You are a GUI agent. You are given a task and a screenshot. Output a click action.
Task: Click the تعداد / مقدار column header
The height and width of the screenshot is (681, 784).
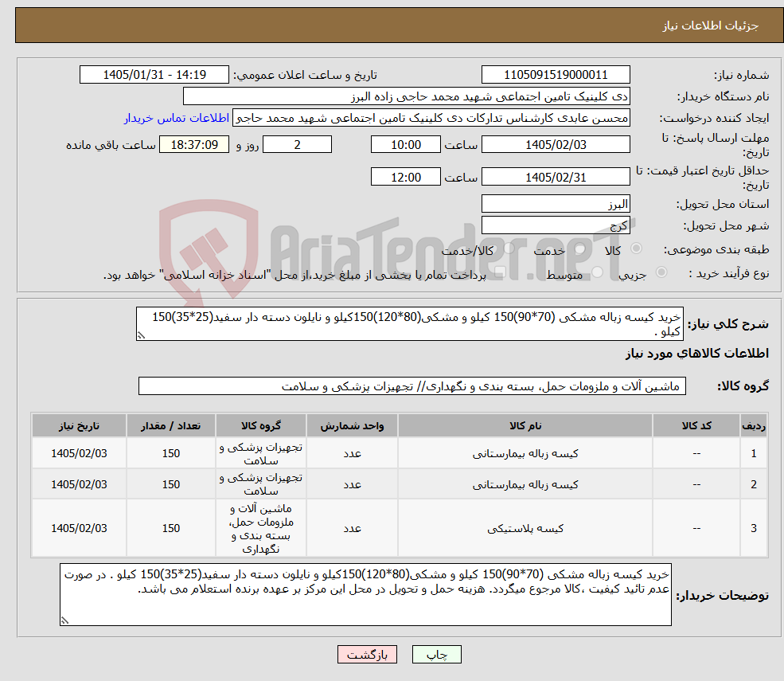point(170,426)
